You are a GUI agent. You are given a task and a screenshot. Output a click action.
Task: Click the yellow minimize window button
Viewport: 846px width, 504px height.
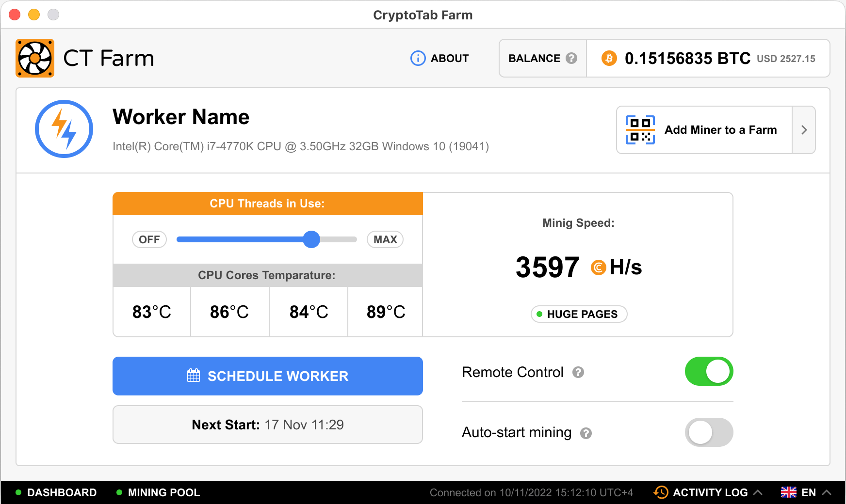pos(34,15)
